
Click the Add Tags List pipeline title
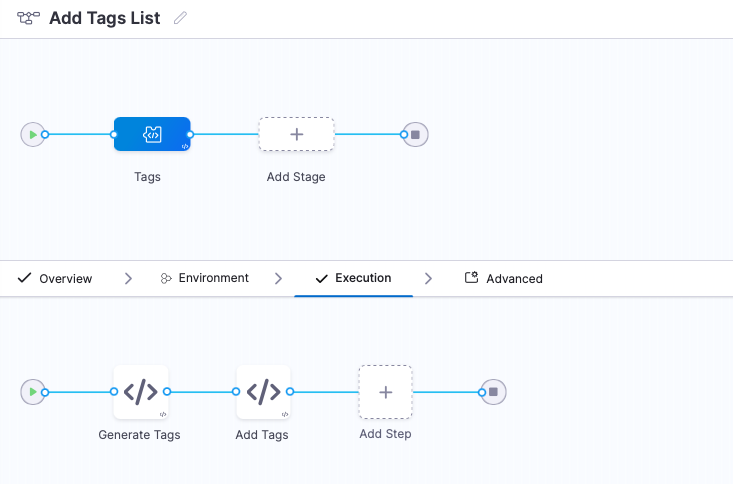pyautogui.click(x=105, y=19)
